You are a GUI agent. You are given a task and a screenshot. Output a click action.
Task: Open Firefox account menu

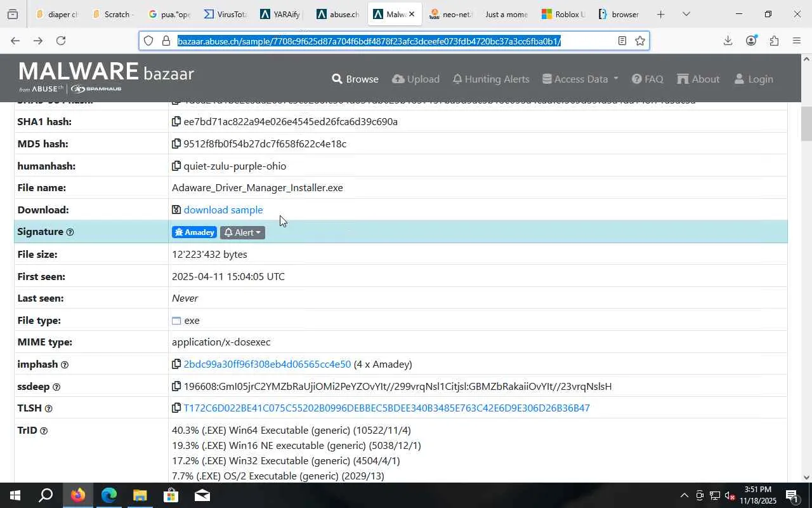tap(751, 41)
